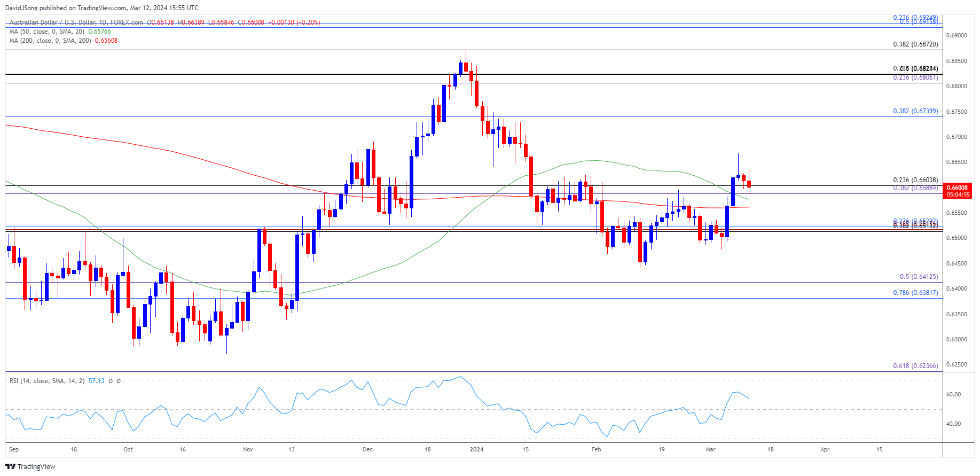Click the close price C0.66008
Screen dimensions: 980x476
pyautogui.click(x=251, y=22)
